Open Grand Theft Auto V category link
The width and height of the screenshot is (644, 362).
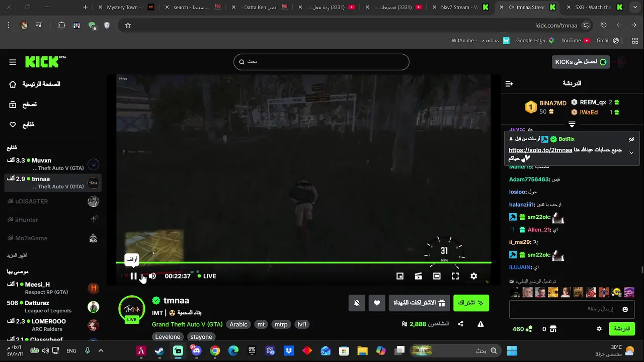pyautogui.click(x=187, y=324)
